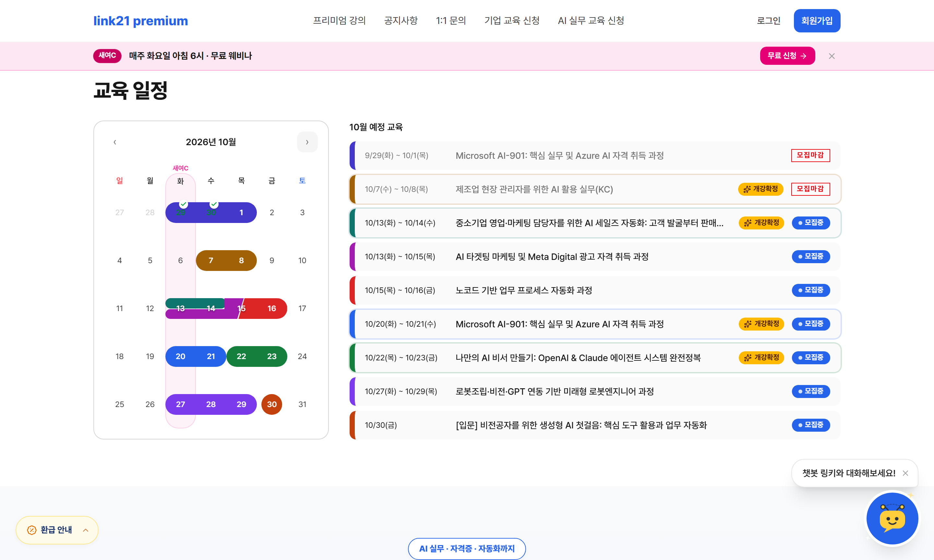
Task: Open 로봇조립·비전·GPT 로봇엔지니어 course
Action: pyautogui.click(x=595, y=391)
